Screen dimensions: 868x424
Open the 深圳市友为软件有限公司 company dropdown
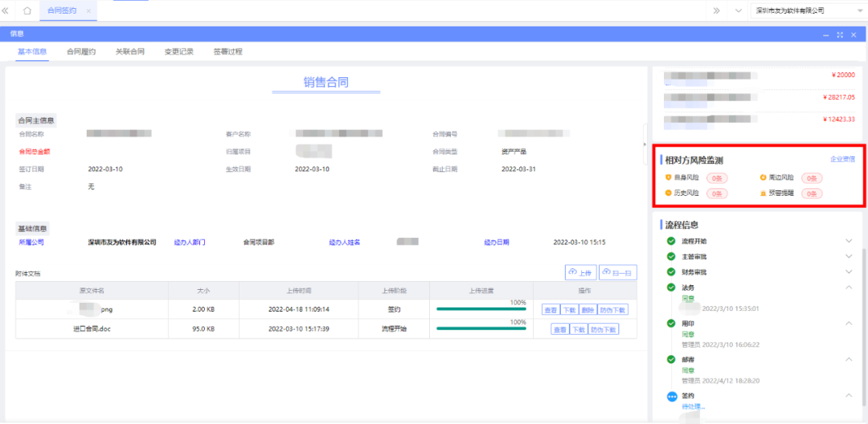[807, 10]
